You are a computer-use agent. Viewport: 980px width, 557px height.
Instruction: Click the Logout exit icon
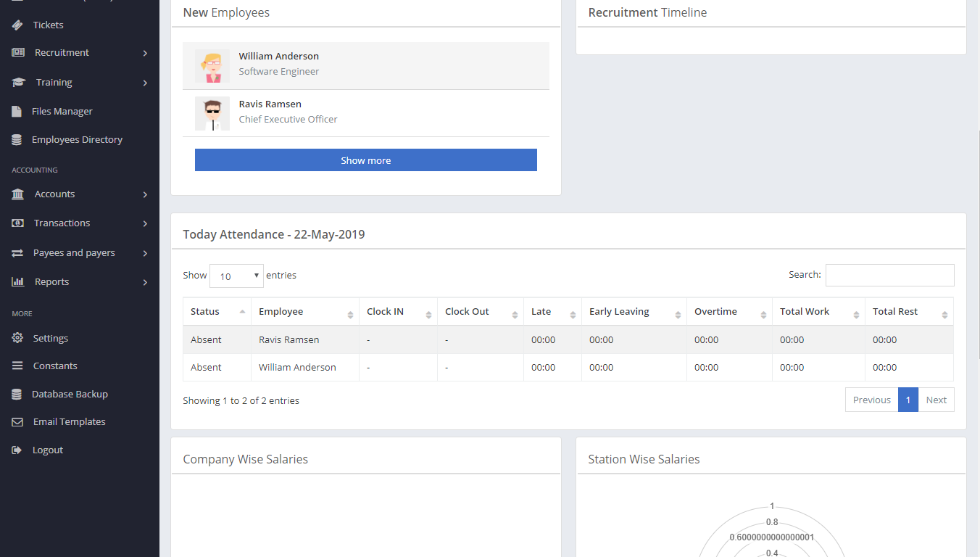coord(17,450)
